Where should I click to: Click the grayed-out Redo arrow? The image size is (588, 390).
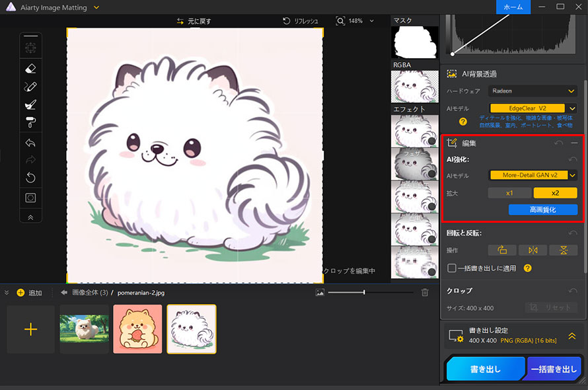(30, 160)
